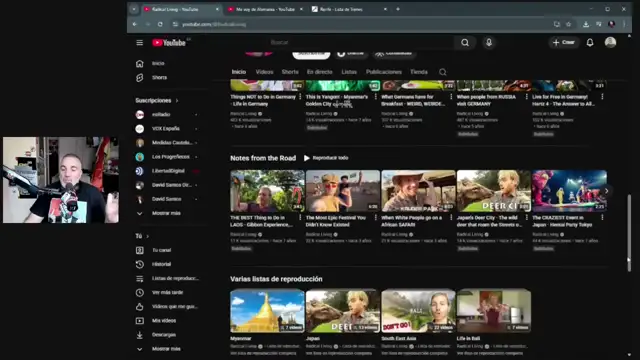640x360 pixels.
Task: Open the South East Asia playlist thumbnail
Action: click(x=418, y=311)
